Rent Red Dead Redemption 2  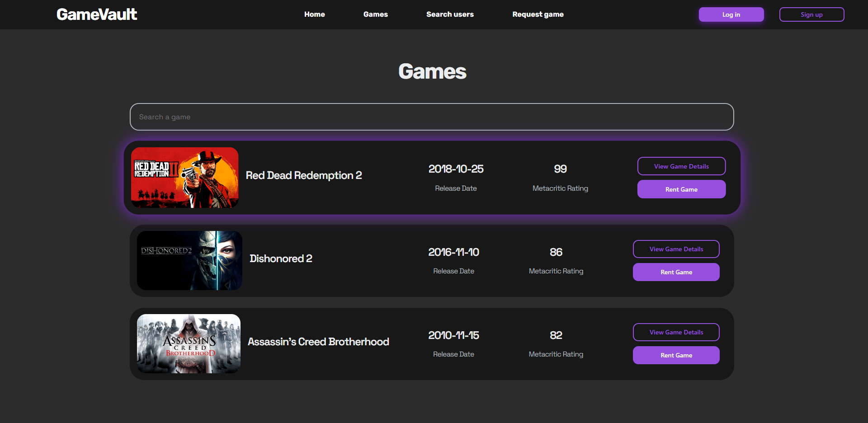click(x=682, y=189)
